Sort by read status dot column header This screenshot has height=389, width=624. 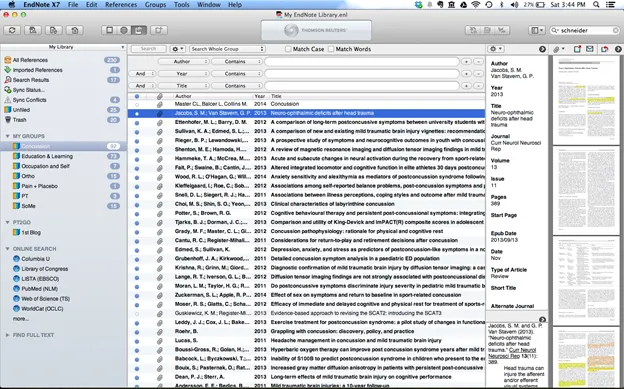(137, 96)
